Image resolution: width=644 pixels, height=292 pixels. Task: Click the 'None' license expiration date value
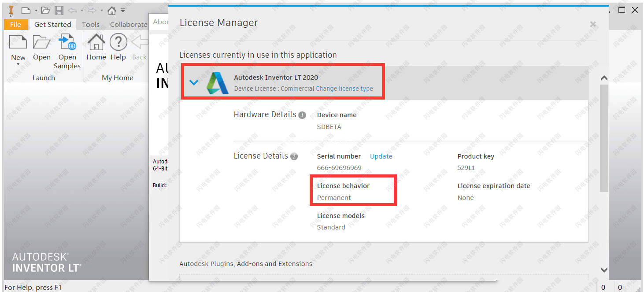click(466, 198)
